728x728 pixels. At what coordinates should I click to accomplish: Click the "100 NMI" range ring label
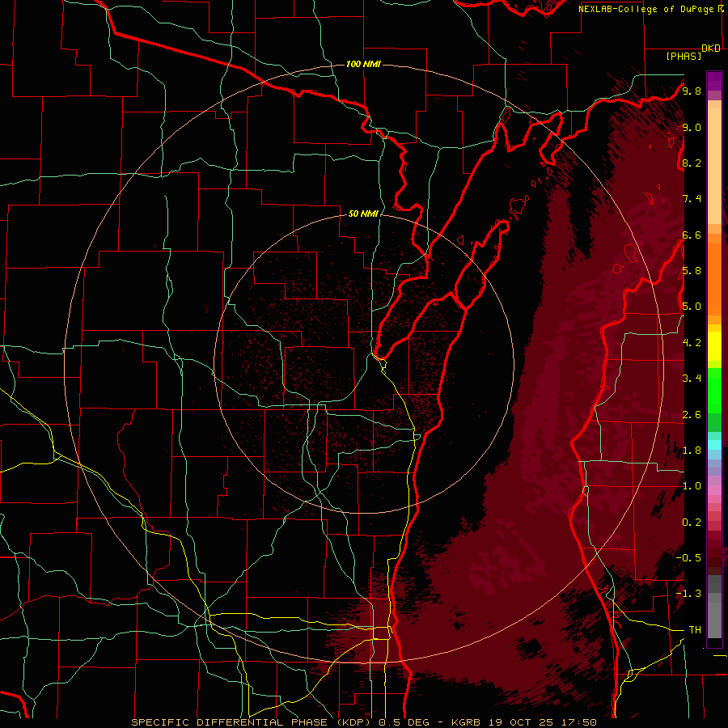363,64
